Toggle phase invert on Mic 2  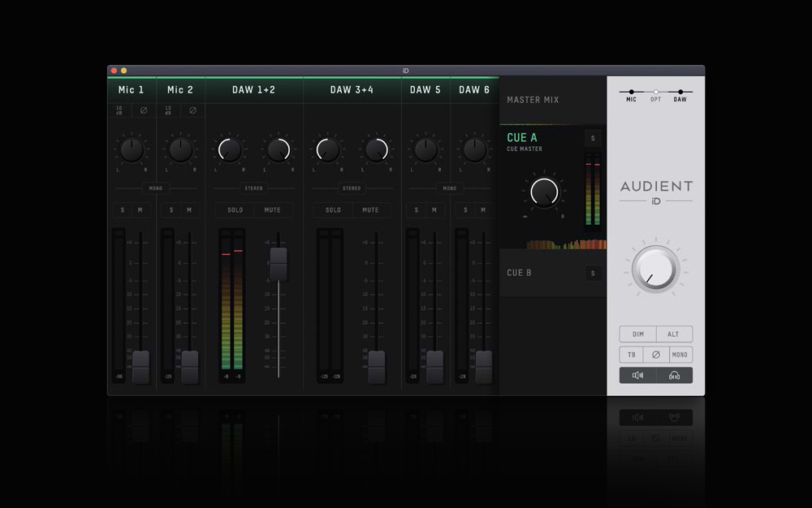tap(192, 110)
